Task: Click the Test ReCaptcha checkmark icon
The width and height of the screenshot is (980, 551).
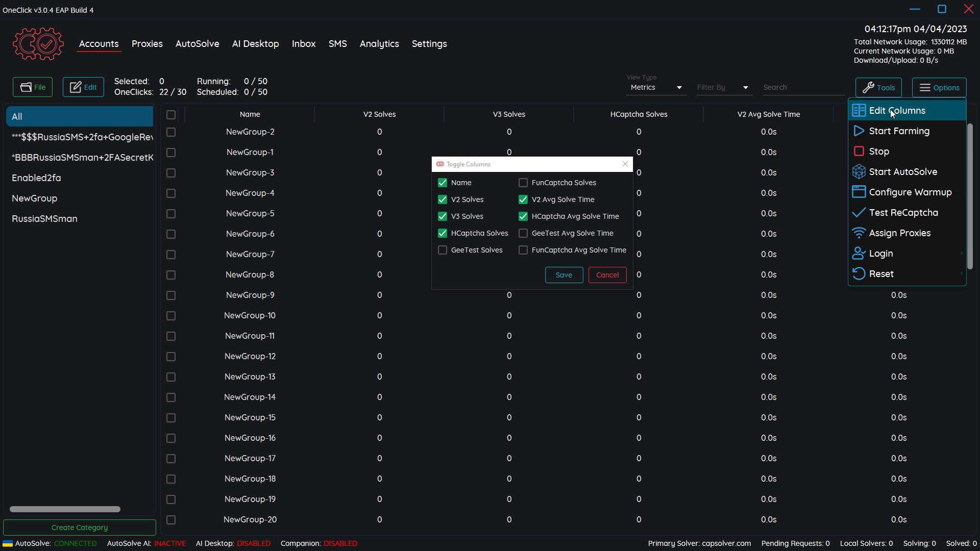Action: [859, 213]
